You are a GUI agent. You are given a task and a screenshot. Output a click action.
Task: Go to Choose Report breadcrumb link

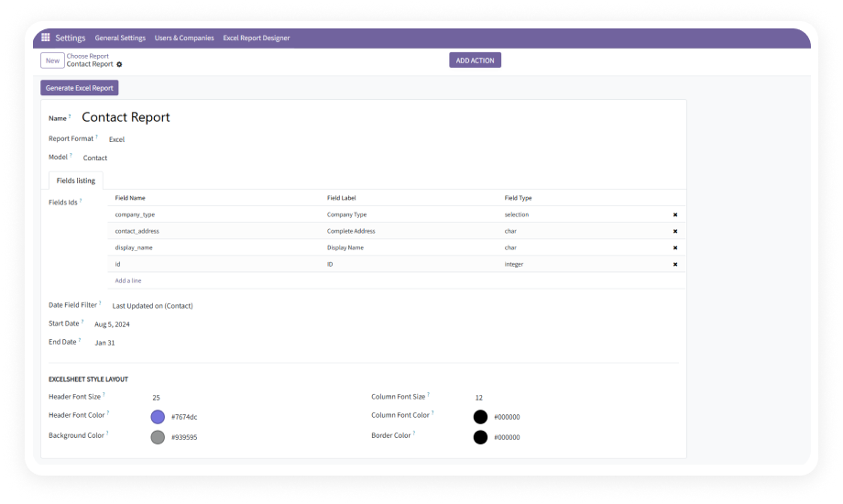88,56
